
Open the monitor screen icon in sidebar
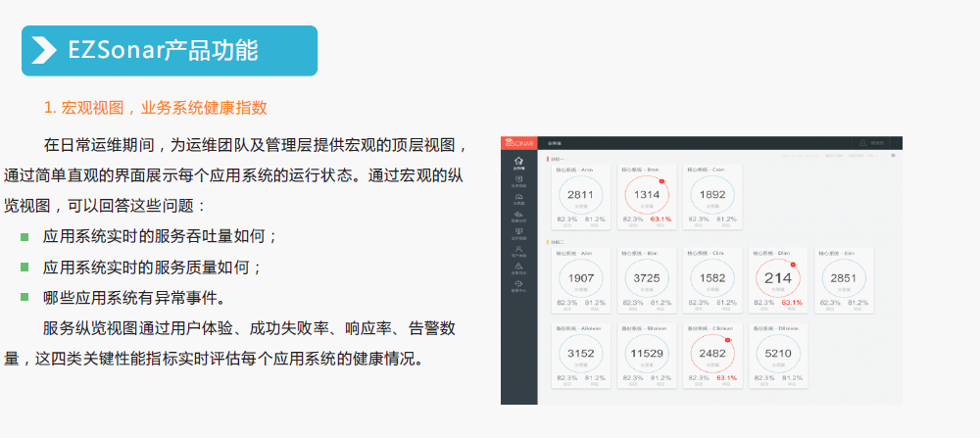tap(518, 231)
